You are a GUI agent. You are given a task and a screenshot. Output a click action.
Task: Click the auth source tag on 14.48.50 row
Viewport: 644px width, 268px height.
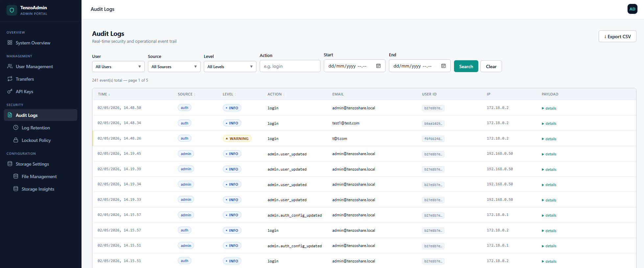point(184,108)
